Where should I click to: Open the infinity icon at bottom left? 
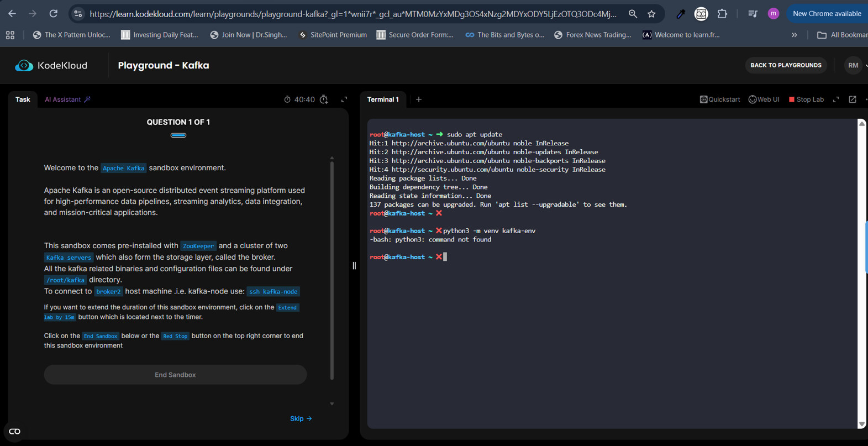(x=14, y=431)
